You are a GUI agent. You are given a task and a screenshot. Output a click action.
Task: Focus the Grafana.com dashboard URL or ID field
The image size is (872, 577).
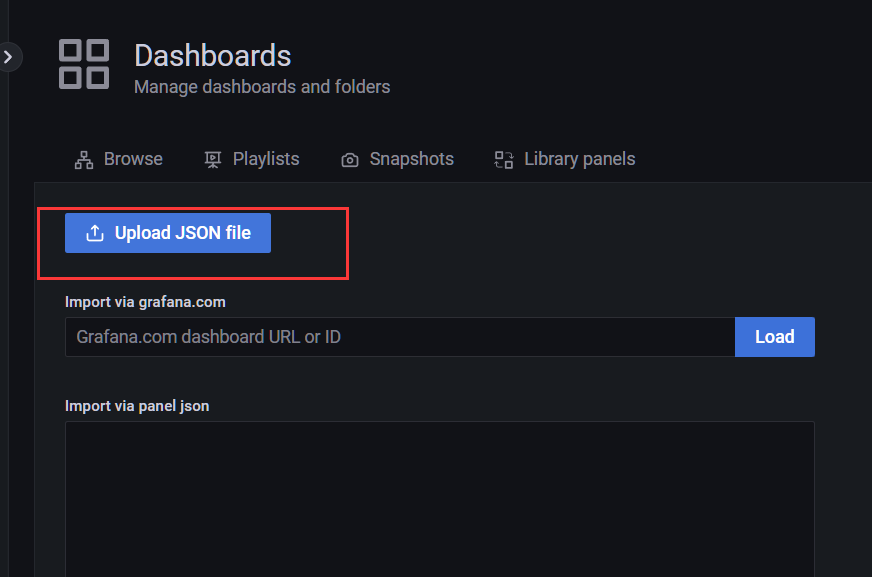coord(400,337)
